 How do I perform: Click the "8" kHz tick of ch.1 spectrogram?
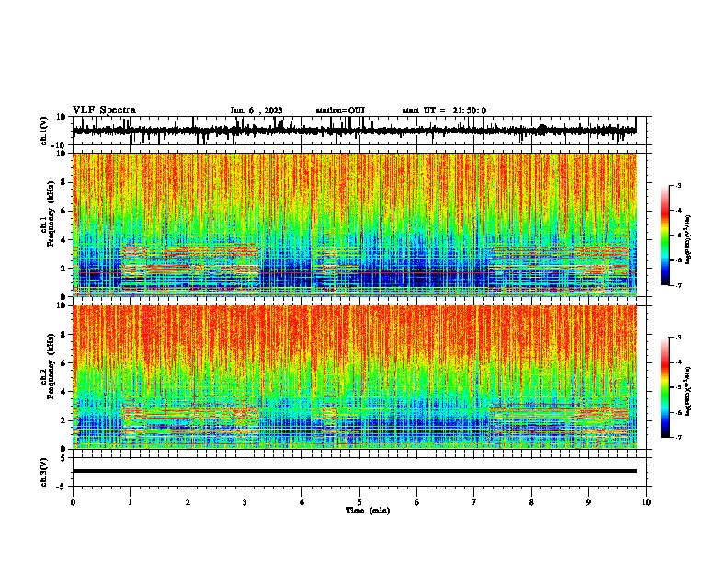63,182
